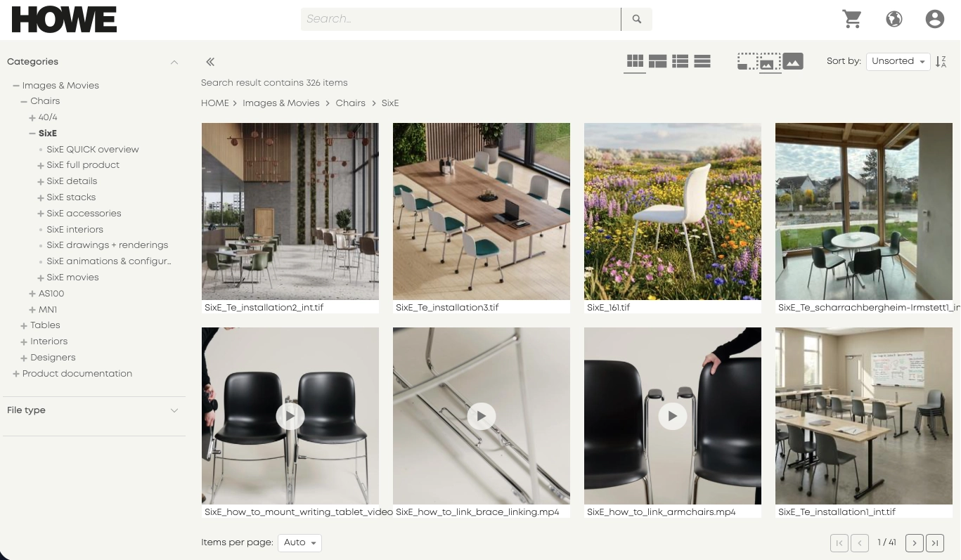Select large thumbnail size

[793, 62]
